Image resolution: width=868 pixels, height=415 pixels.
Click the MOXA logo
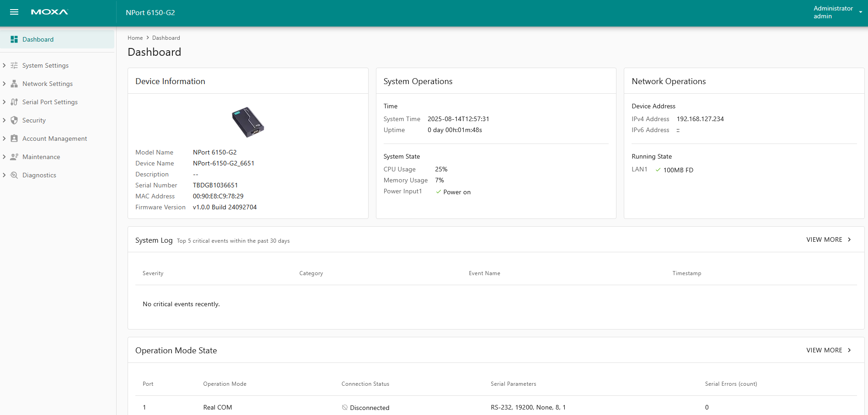tap(49, 12)
